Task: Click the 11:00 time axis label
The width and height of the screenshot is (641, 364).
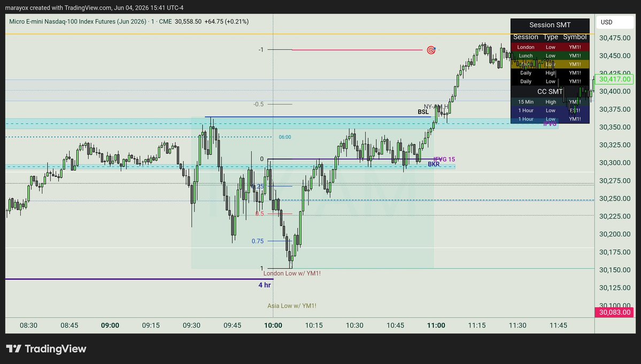Action: coord(436,326)
